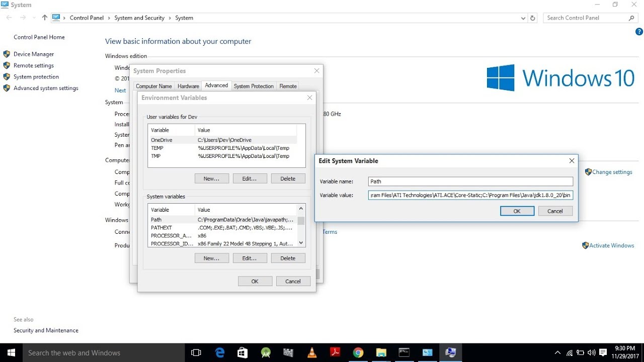This screenshot has height=362, width=644.
Task: Open the System protection sidebar link
Action: coord(36,77)
